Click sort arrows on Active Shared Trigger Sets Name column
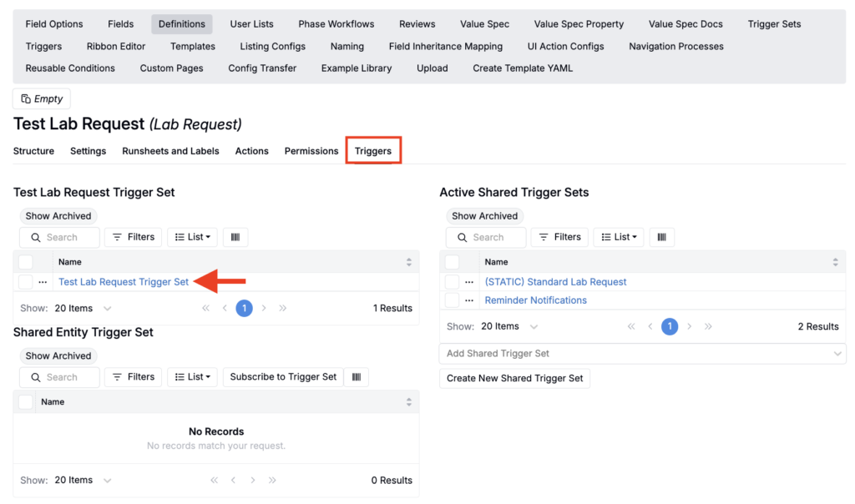The height and width of the screenshot is (504, 855). click(x=835, y=262)
